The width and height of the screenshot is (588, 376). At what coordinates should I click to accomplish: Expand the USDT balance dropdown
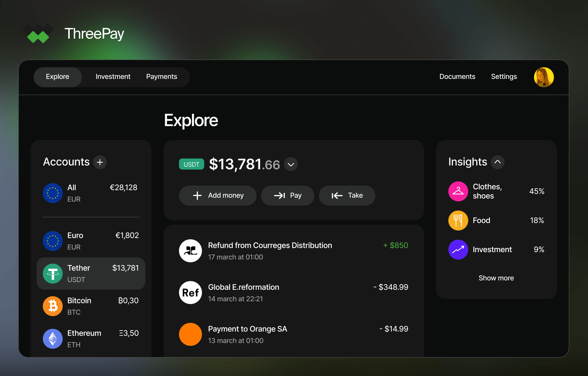tap(291, 164)
